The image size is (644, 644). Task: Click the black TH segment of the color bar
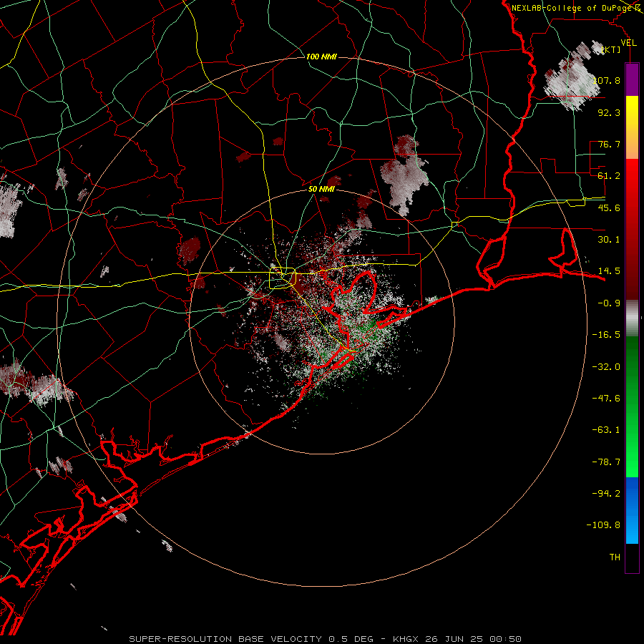click(x=632, y=557)
